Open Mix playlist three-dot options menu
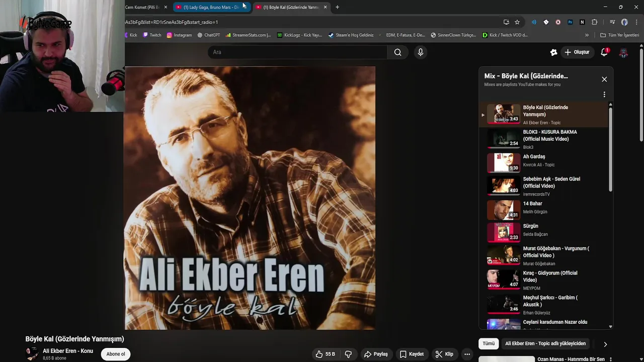644x362 pixels. click(x=604, y=95)
